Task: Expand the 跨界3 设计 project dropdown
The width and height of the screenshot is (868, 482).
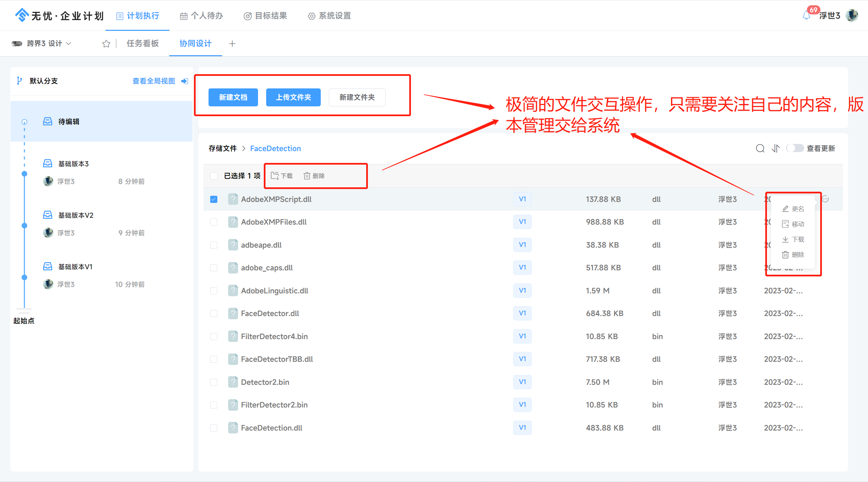Action: (x=68, y=43)
